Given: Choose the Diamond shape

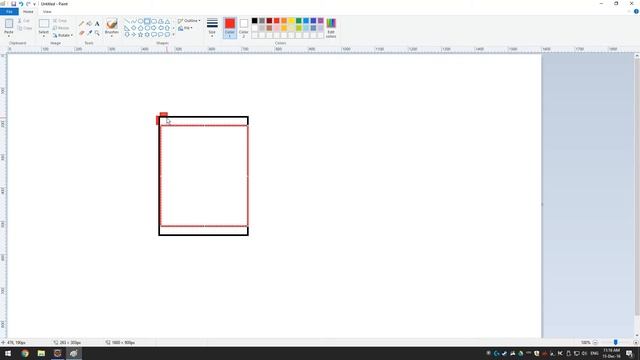Looking at the screenshot, I should tap(133, 28).
